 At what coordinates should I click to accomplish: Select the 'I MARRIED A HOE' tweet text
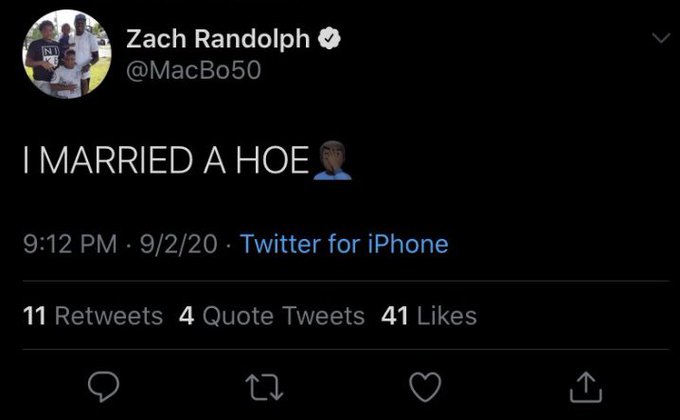[165, 161]
